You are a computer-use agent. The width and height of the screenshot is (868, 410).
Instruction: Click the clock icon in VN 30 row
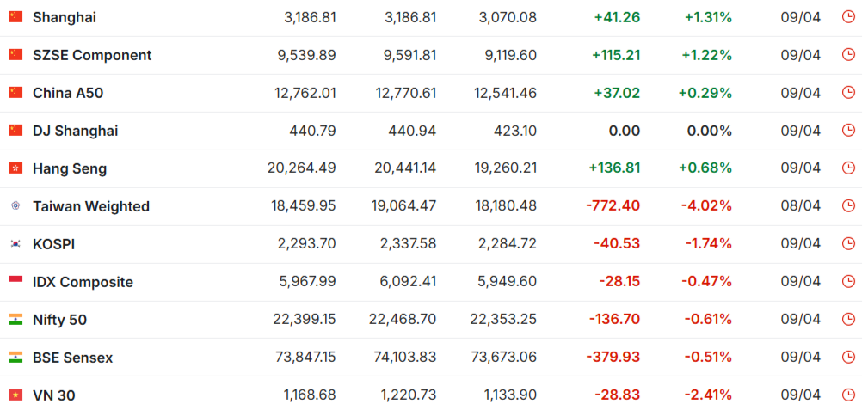(x=848, y=395)
